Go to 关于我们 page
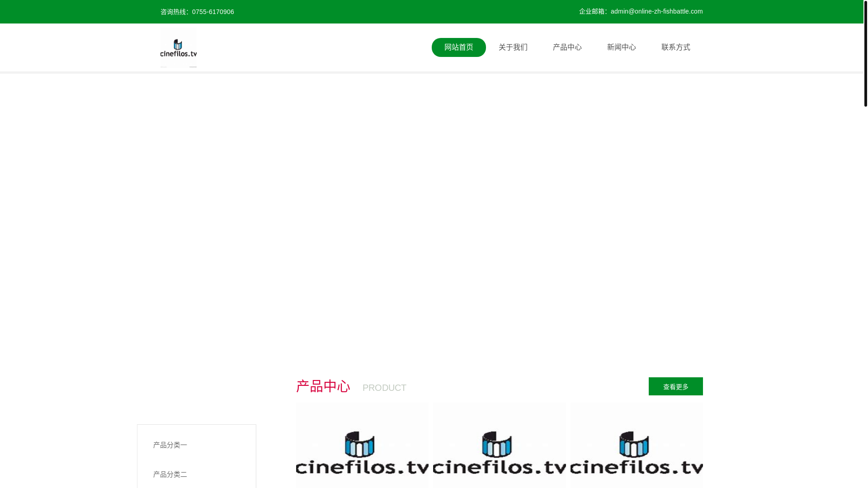The width and height of the screenshot is (868, 488). pos(513,47)
